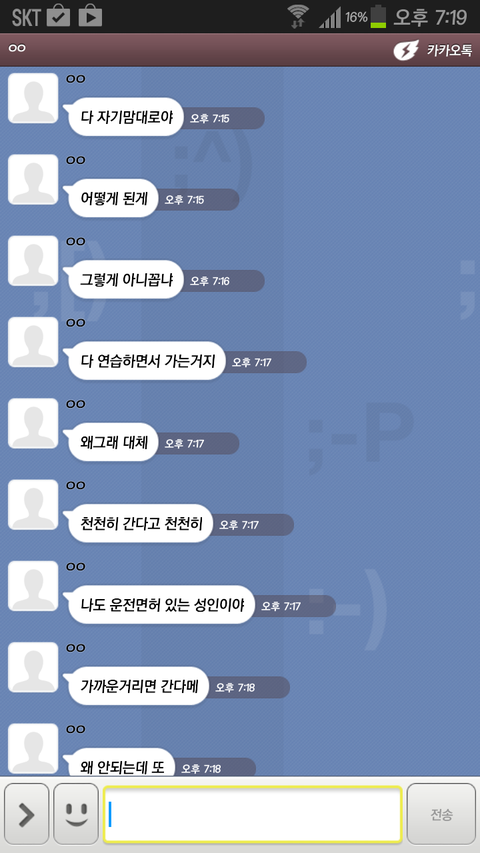Select the bubble 나도 운전면허 있는 성인이야
Image resolution: width=480 pixels, height=853 pixels.
(x=159, y=604)
